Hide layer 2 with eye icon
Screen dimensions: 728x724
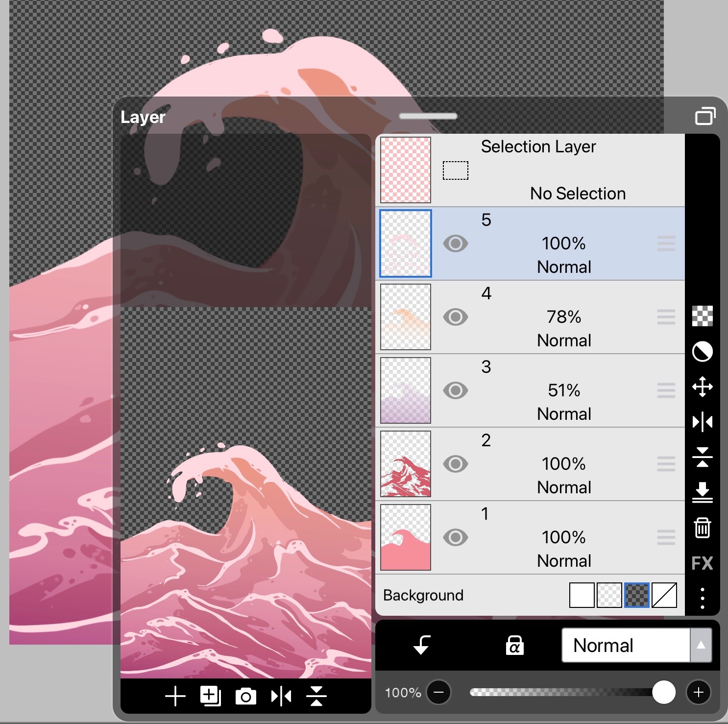[x=456, y=464]
